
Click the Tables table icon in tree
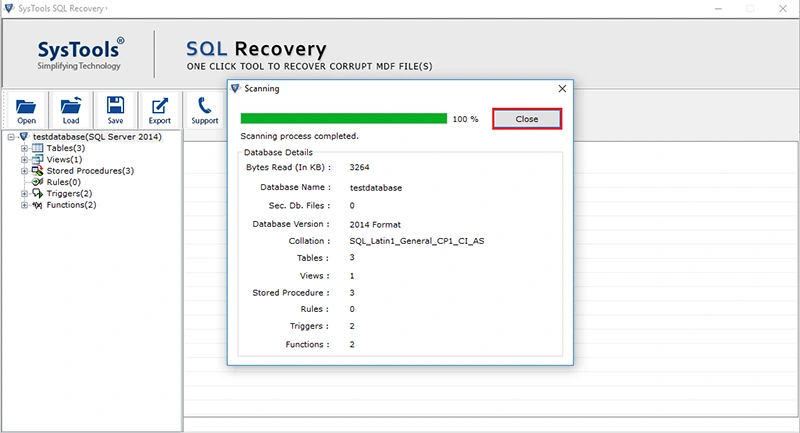37,148
